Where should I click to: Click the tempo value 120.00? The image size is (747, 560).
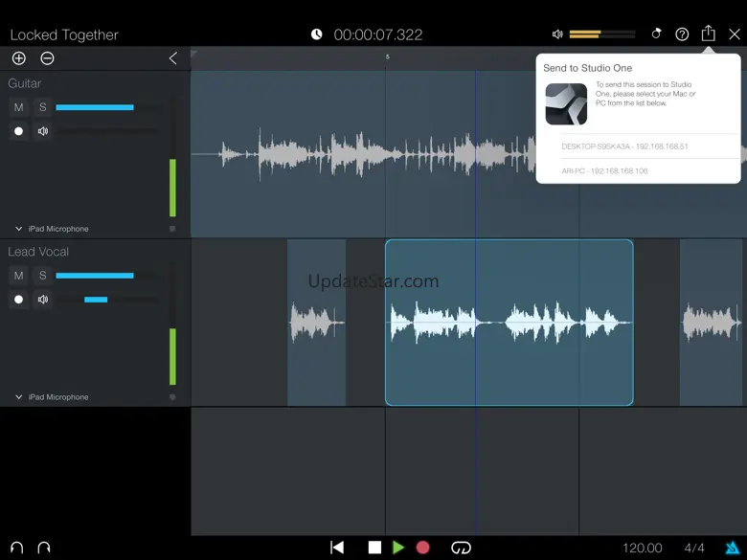[x=642, y=549]
